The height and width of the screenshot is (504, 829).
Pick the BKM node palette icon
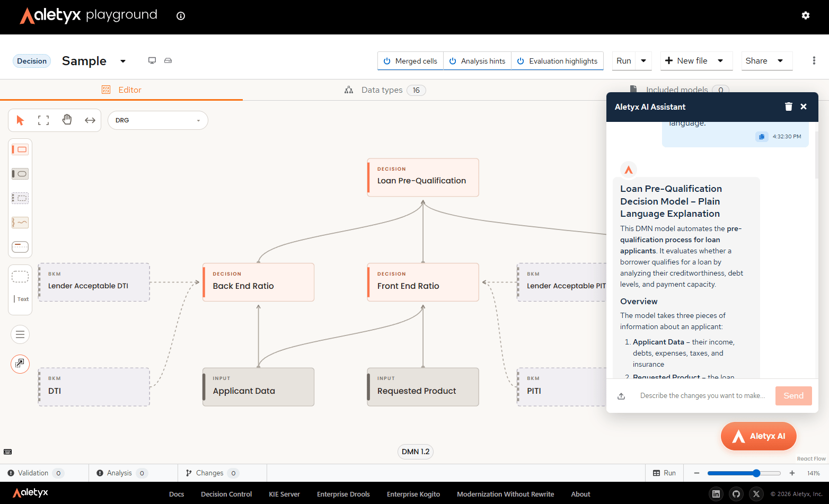(20, 198)
